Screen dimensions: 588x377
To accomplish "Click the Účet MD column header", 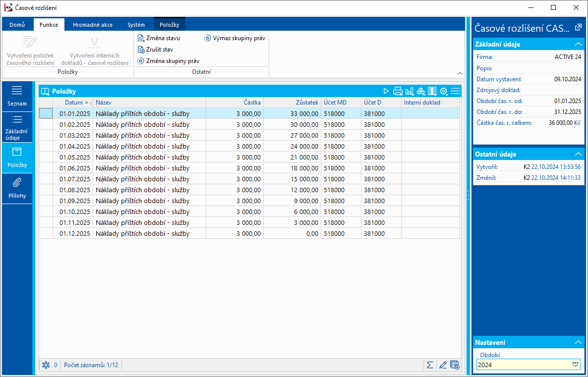I will (x=341, y=103).
